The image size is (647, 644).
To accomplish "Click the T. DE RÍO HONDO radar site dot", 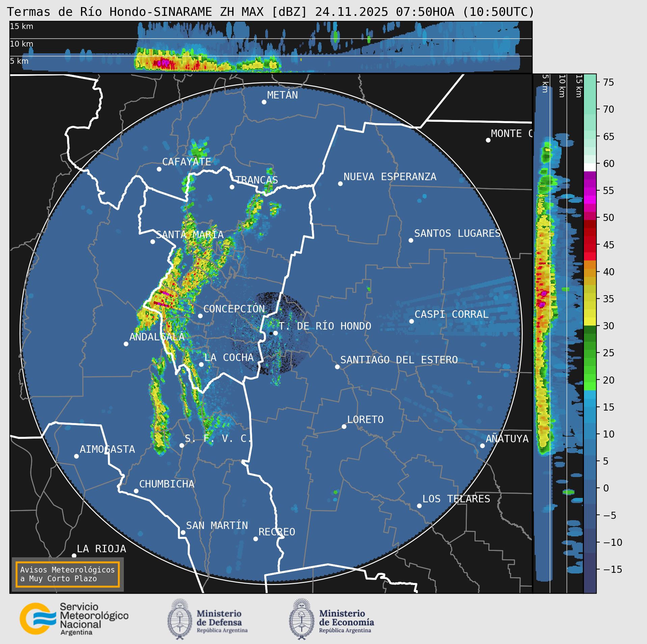I will tap(275, 333).
